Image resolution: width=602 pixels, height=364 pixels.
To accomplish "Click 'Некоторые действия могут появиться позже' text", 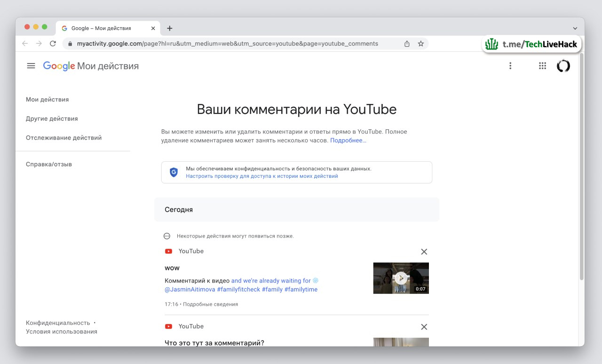I will pos(235,236).
